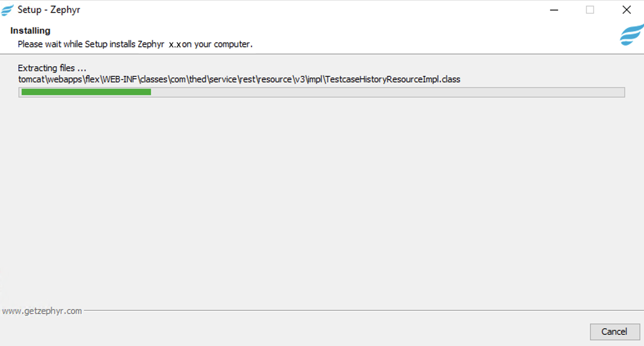Viewport: 644px width, 346px height.
Task: Select the blue feather icon beside Setup text
Action: (x=7, y=10)
